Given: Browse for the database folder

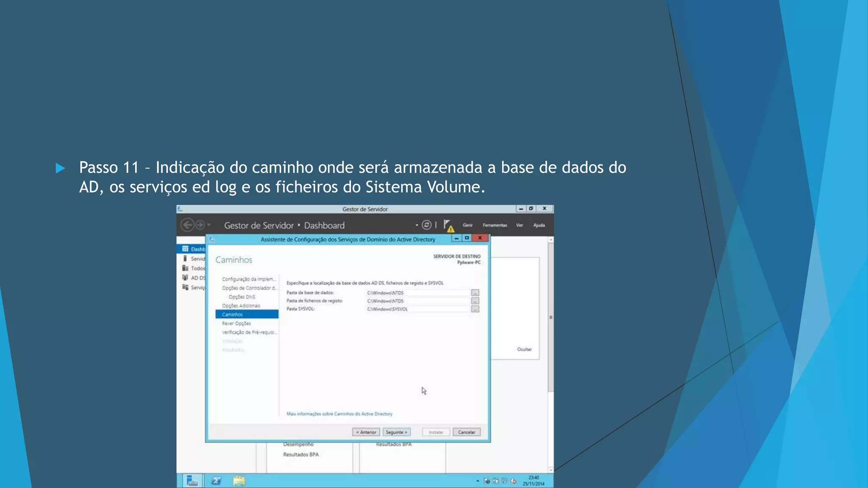Looking at the screenshot, I should [475, 293].
